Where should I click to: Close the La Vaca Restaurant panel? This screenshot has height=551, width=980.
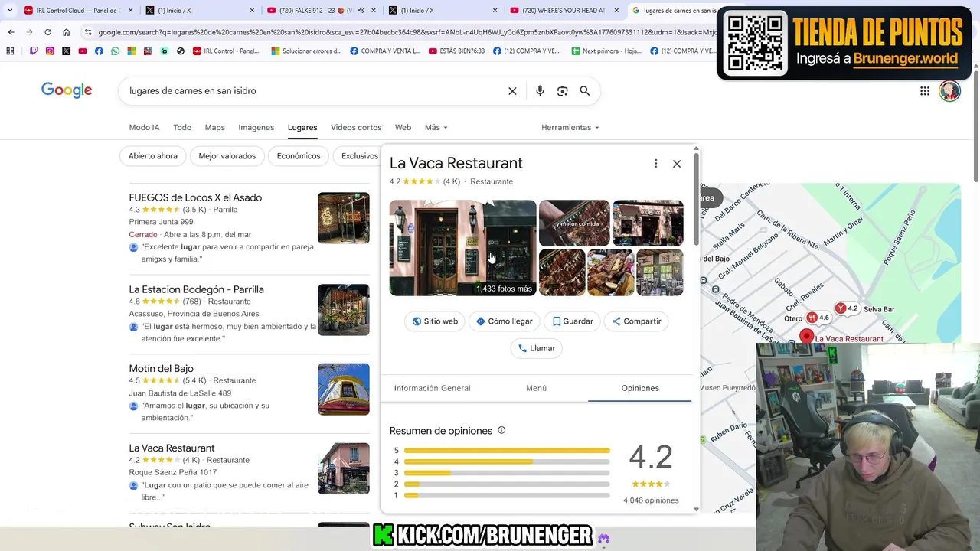(x=677, y=164)
